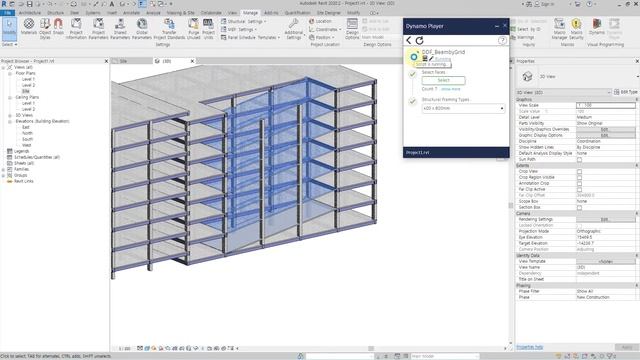
Task: Open Project Units
Action: point(208,28)
